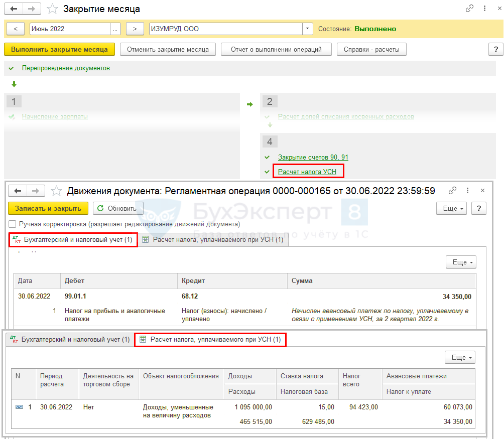Click Отменить закрытие месяца button

(x=168, y=50)
